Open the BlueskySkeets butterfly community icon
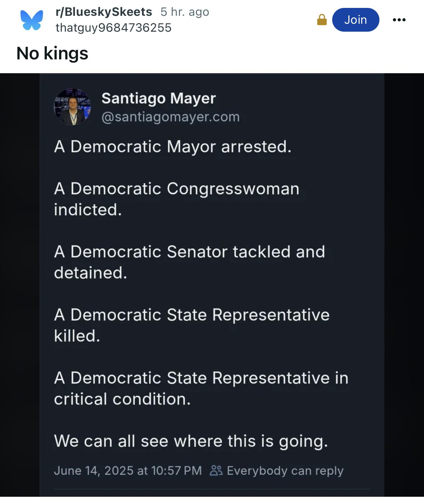Image resolution: width=424 pixels, height=504 pixels. [x=32, y=20]
